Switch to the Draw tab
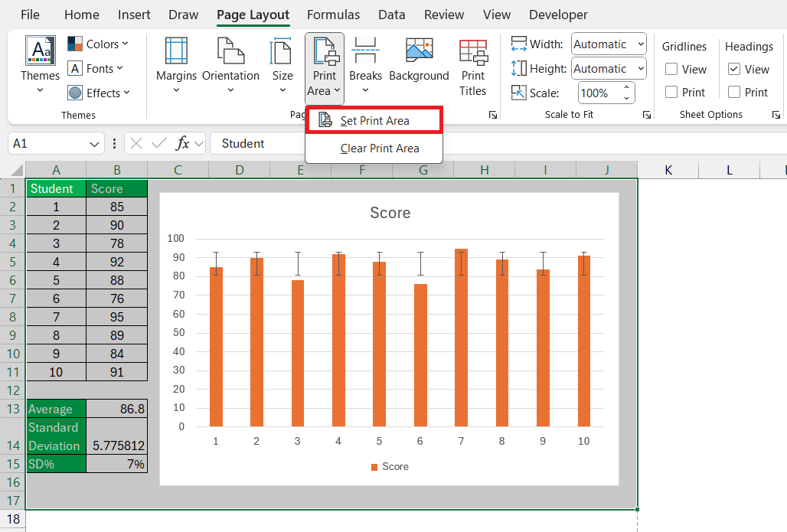 click(183, 15)
